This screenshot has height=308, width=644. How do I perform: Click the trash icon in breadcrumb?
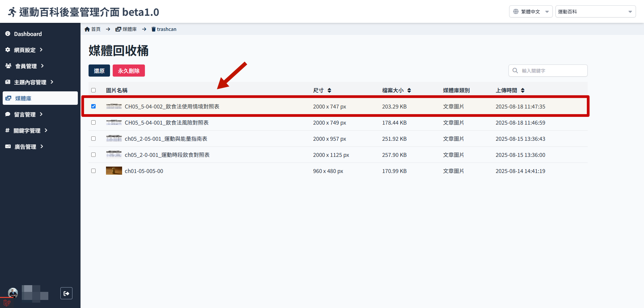[154, 29]
